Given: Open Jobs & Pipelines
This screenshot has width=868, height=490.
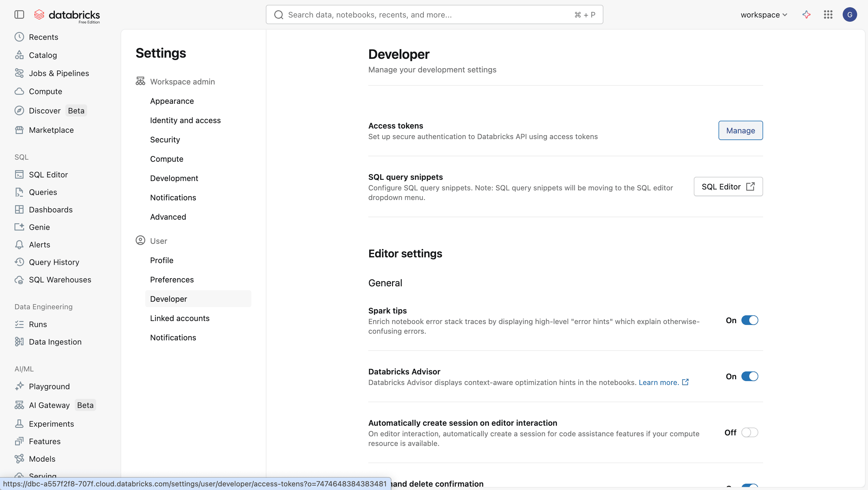Looking at the screenshot, I should (59, 73).
